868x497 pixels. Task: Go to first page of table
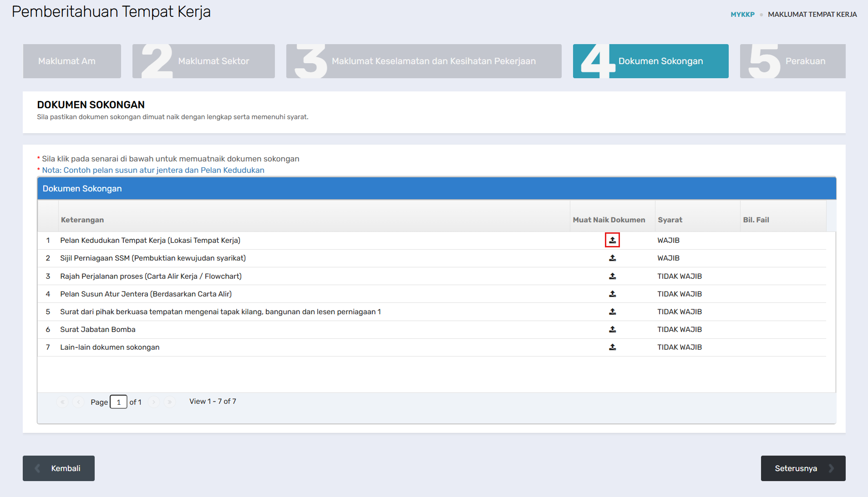pyautogui.click(x=62, y=402)
